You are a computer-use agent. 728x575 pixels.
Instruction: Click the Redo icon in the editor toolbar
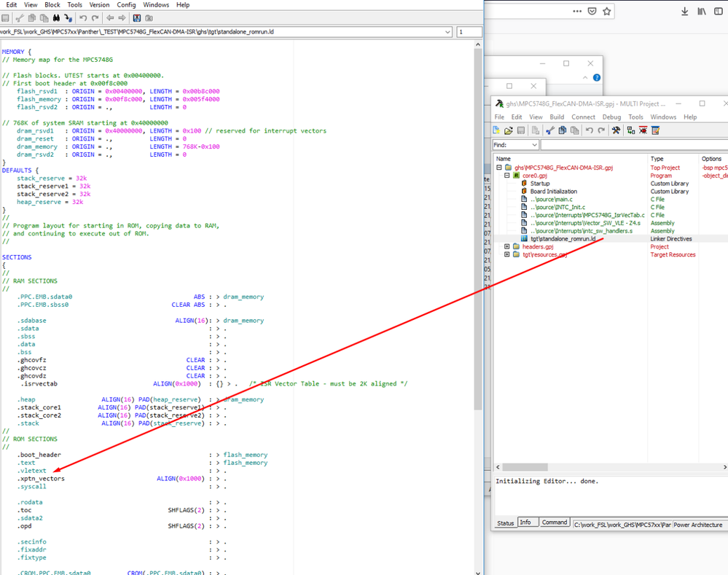(95, 18)
